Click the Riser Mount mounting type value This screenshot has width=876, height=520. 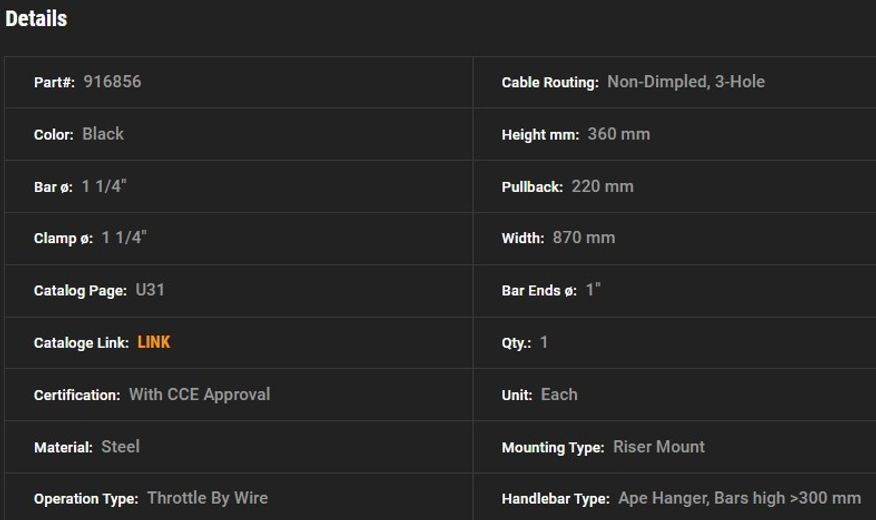[x=658, y=446]
